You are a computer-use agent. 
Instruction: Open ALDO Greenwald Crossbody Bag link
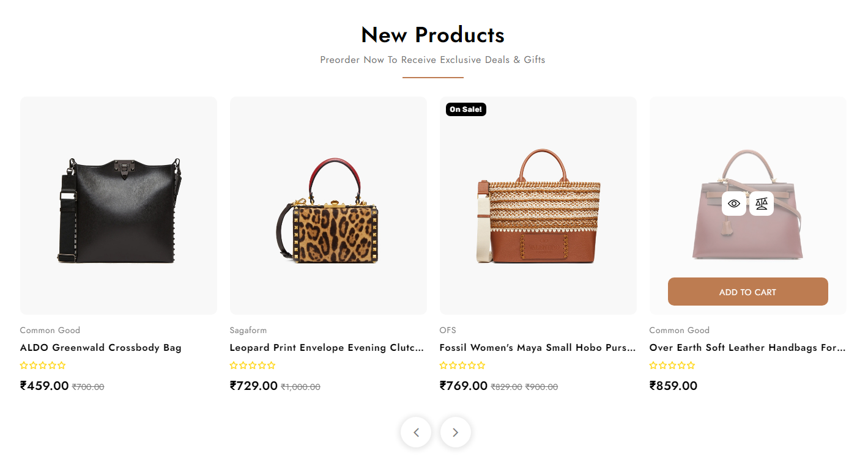pos(101,348)
